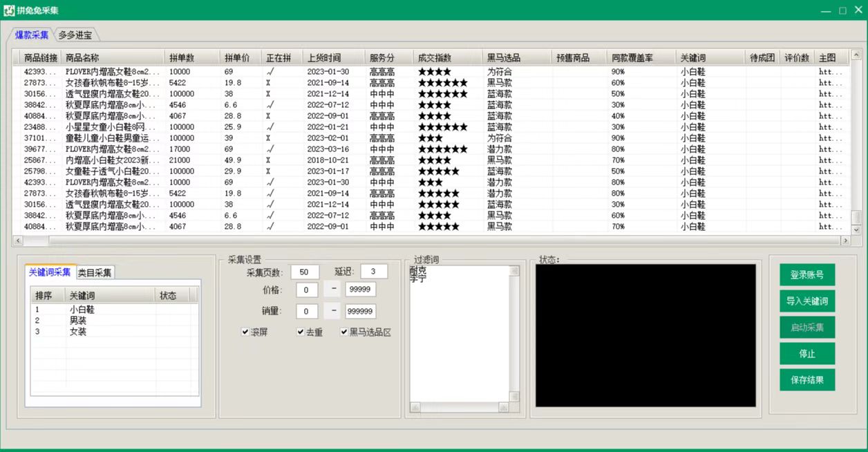Click the 采集页数 input field
The image size is (868, 452).
pos(304,272)
